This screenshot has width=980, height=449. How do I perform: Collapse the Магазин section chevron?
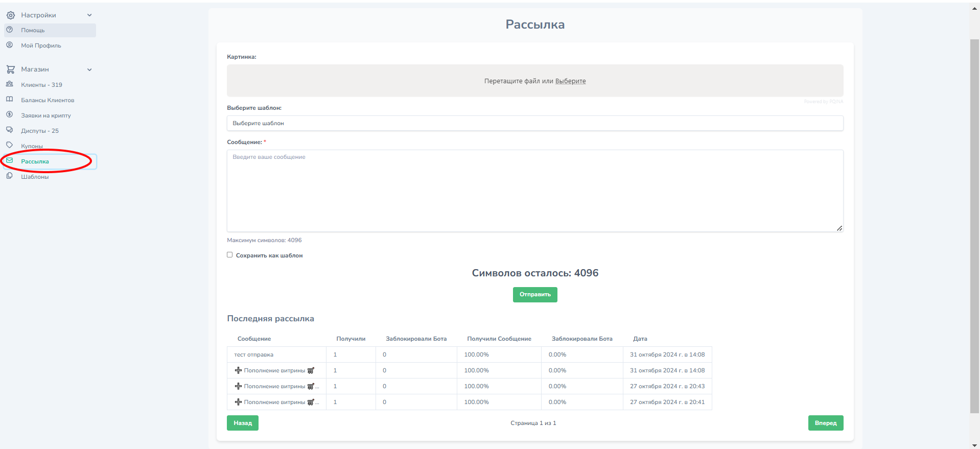tap(89, 69)
